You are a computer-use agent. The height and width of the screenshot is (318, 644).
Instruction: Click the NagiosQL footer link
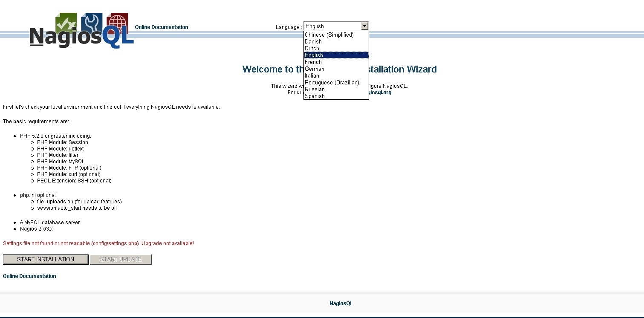341,304
